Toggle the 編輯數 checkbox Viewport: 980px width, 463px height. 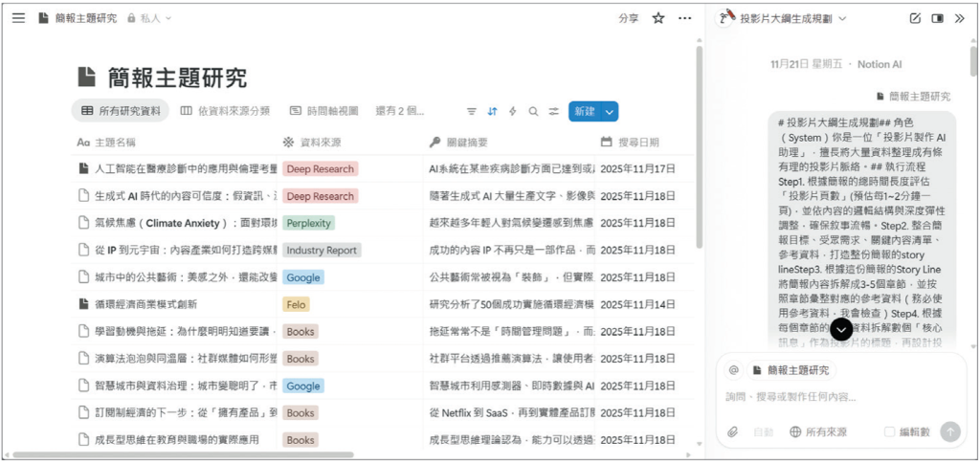889,431
